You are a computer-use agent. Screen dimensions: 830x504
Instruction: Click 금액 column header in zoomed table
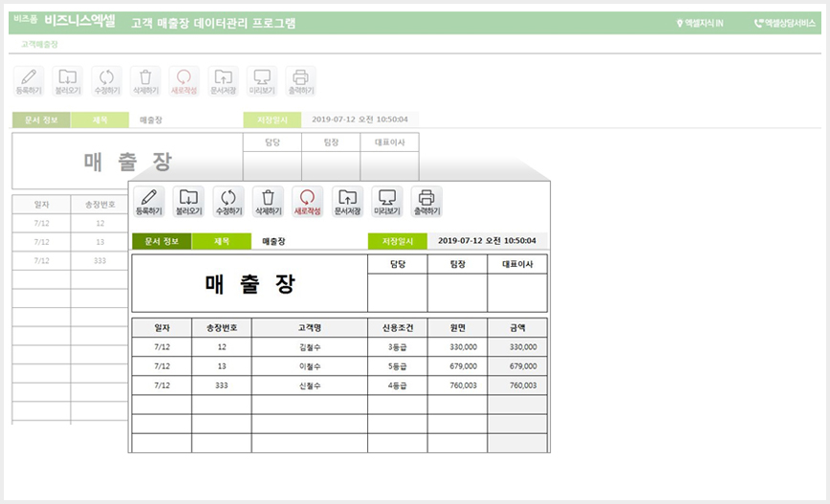point(517,328)
